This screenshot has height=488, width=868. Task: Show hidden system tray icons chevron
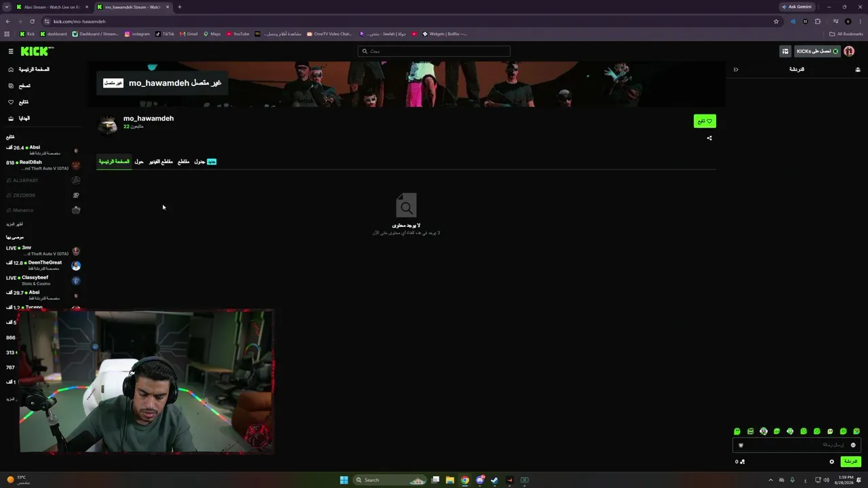[770, 480]
